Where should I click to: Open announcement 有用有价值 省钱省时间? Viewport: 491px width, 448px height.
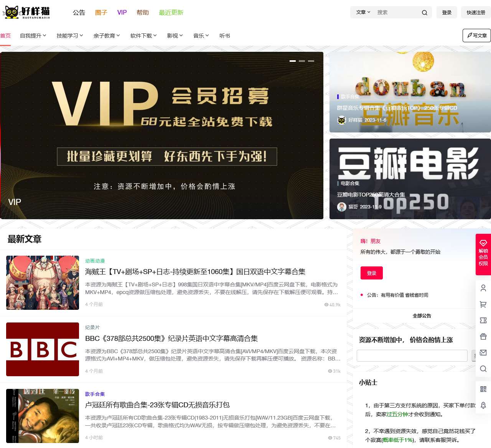pyautogui.click(x=397, y=295)
